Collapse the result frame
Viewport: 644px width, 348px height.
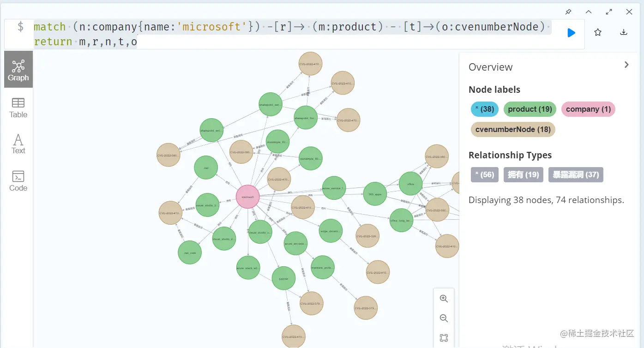coord(587,12)
